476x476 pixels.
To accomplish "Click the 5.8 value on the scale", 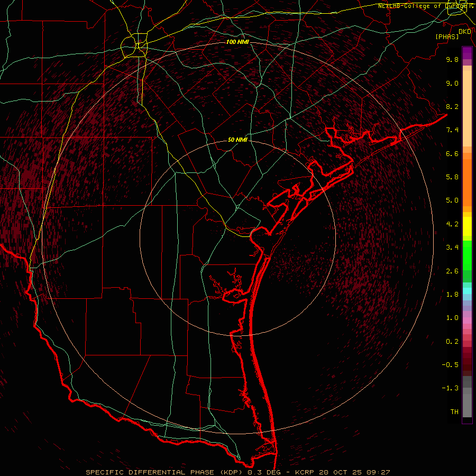I will coord(452,177).
